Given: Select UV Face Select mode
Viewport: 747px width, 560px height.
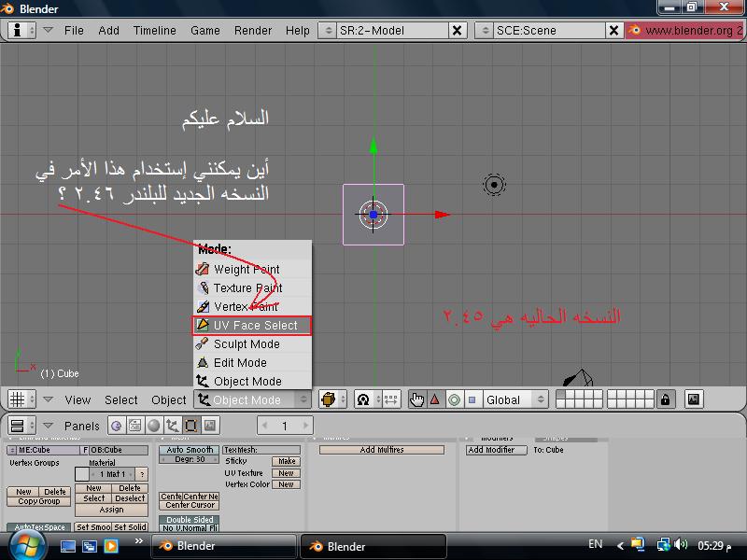Looking at the screenshot, I should tap(252, 325).
